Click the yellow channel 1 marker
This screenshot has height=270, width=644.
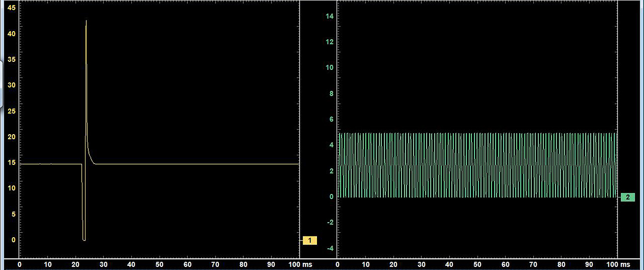click(309, 241)
